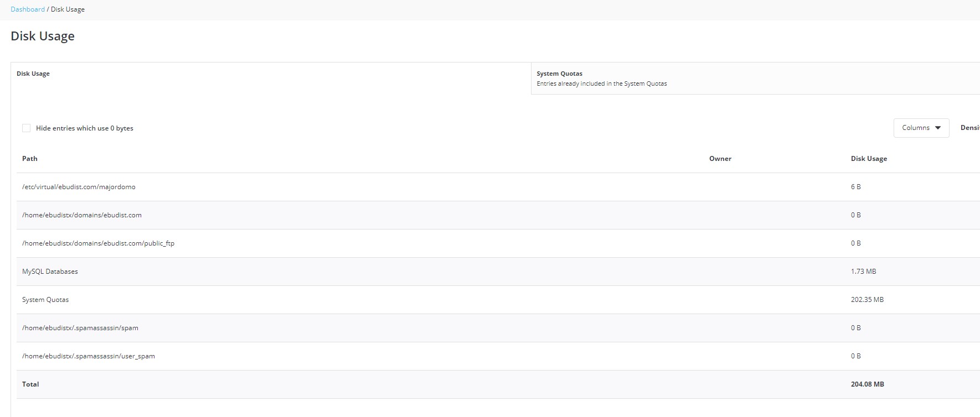Open the Columns dropdown
Image resolution: width=980 pixels, height=417 pixels.
tap(921, 128)
